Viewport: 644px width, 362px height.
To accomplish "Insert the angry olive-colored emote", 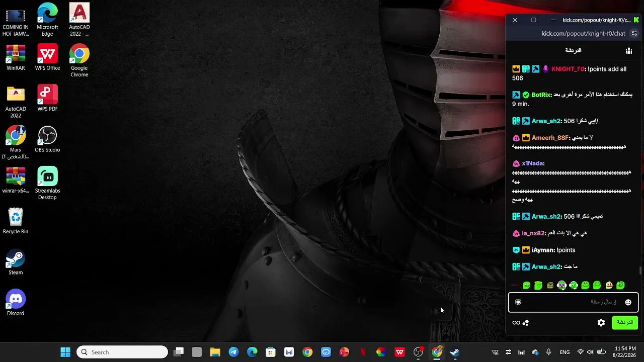I will [550, 285].
